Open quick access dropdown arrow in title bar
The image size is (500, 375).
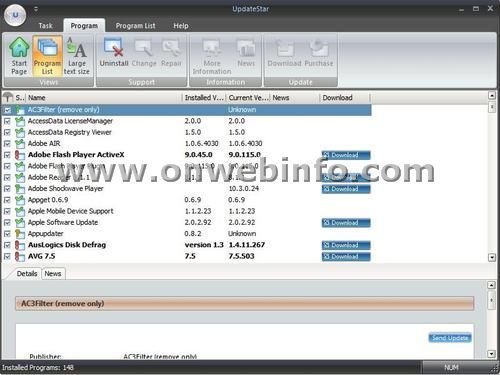[36, 9]
